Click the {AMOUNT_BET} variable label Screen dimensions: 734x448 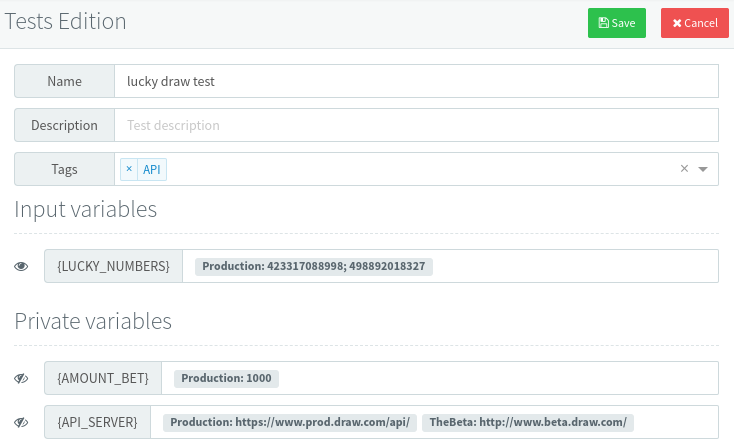(103, 378)
